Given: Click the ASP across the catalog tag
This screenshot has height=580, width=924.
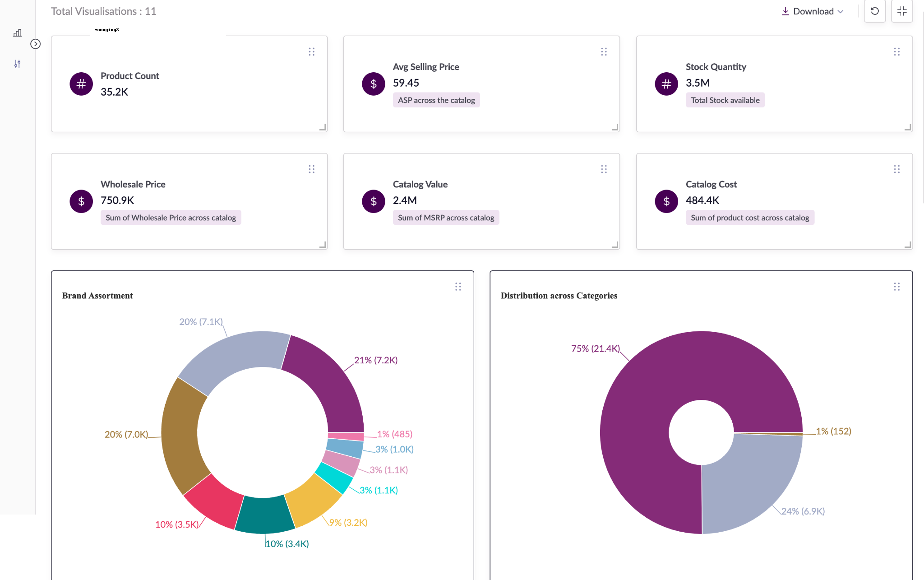Looking at the screenshot, I should (x=436, y=100).
